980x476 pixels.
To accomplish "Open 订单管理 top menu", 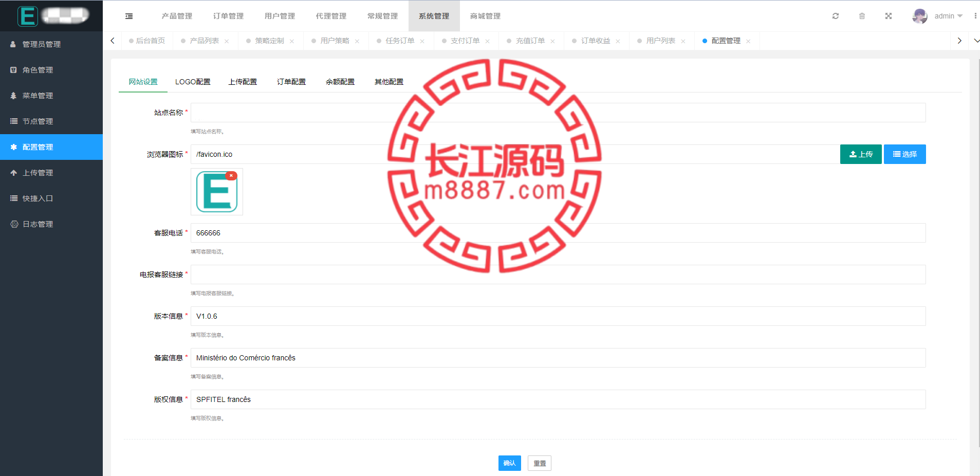I will pos(228,16).
